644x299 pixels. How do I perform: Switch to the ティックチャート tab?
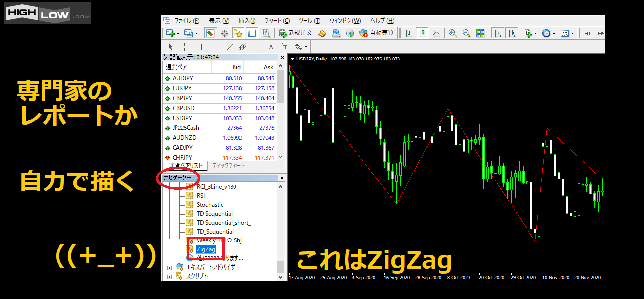tap(228, 166)
